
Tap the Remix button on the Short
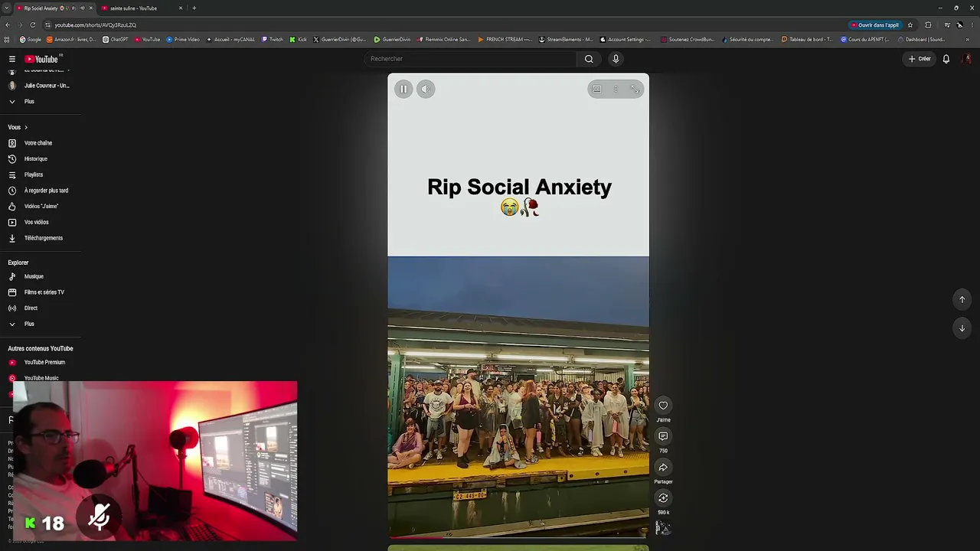click(x=663, y=498)
